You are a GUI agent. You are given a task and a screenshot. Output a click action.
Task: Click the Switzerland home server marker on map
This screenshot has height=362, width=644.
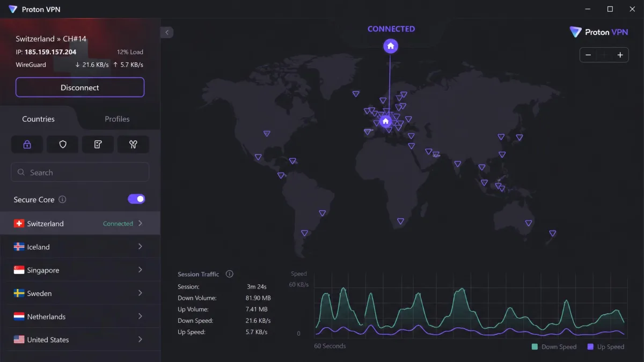tap(385, 121)
